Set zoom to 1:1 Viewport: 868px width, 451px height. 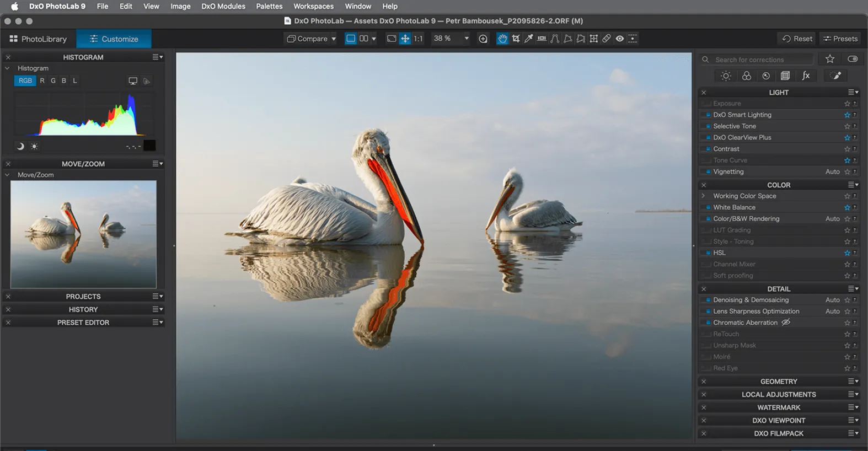coord(418,39)
